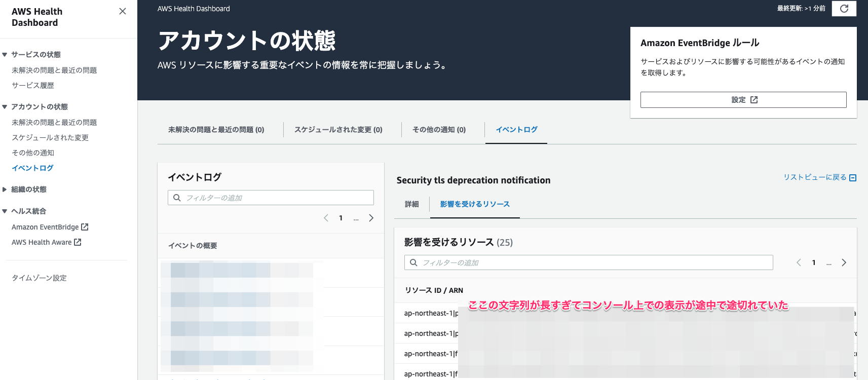Focus the 影響を受けるリソース filter input field
868x380 pixels.
(588, 262)
